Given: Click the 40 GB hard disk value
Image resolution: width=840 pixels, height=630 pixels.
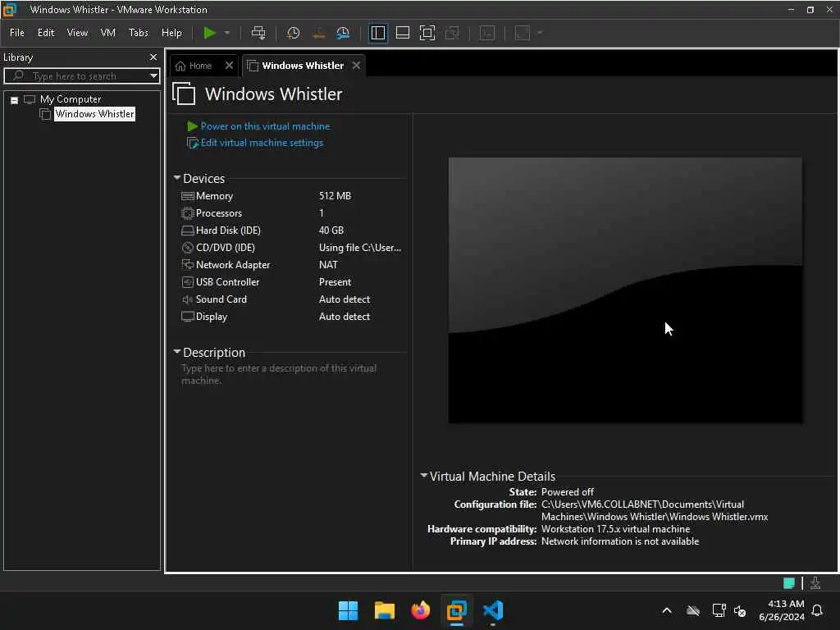Looking at the screenshot, I should (331, 231).
